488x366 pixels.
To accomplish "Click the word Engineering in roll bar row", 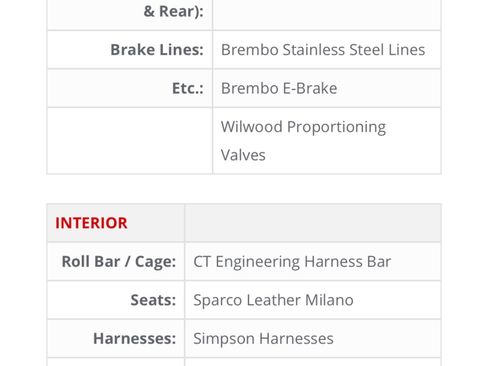I will (258, 262).
